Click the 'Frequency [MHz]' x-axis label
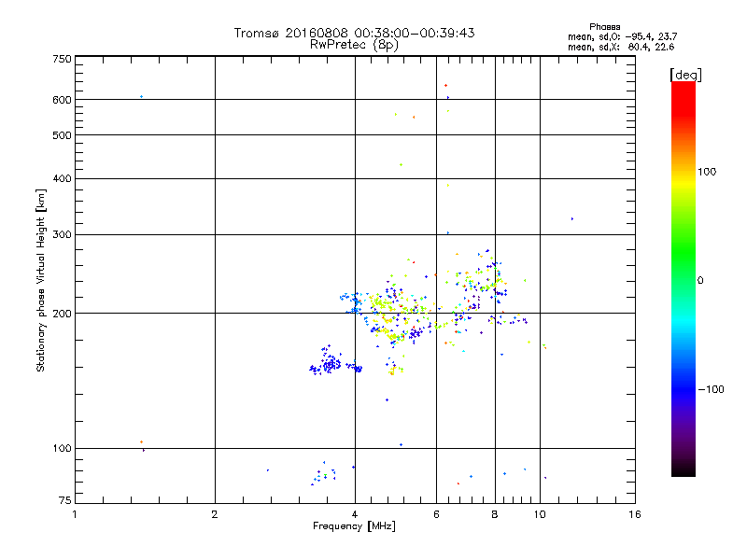This screenshot has width=747, height=560. (x=354, y=526)
